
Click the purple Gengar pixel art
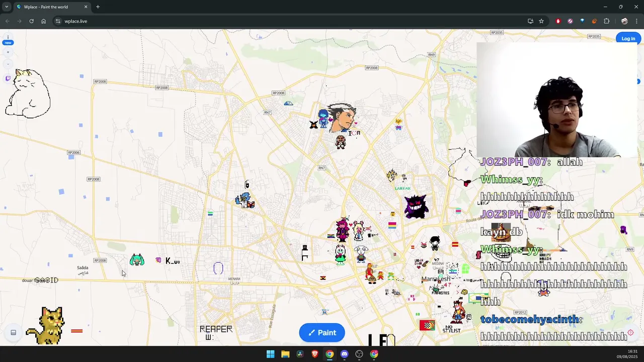[416, 206]
